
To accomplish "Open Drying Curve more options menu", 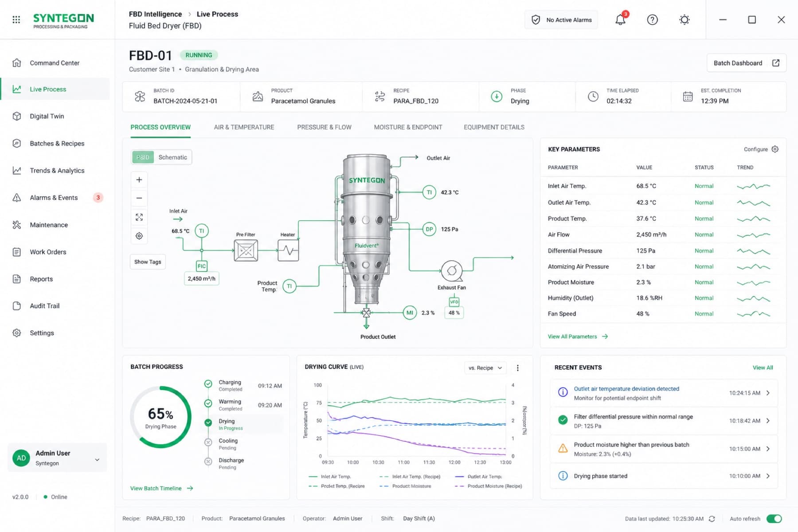I will click(x=517, y=368).
